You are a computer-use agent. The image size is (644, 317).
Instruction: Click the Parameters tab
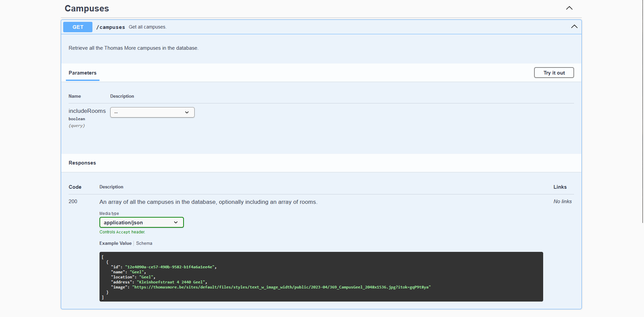tap(82, 73)
